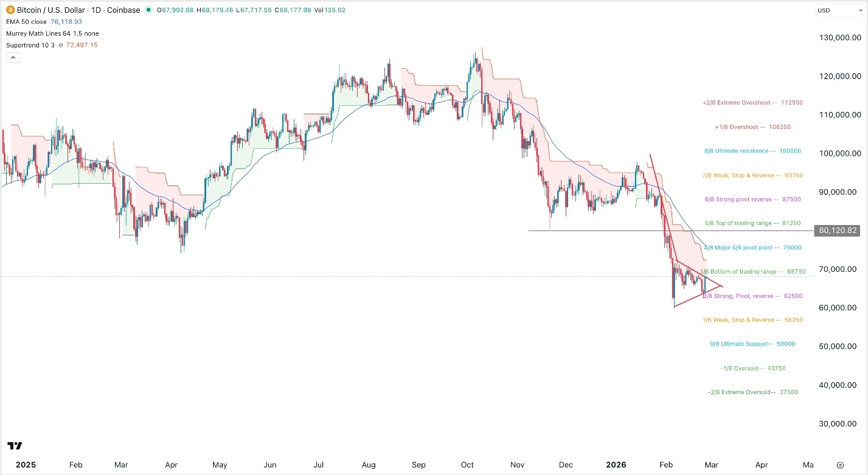The height and width of the screenshot is (475, 868).
Task: Click the 8/8 Ultimate resistance level label
Action: point(751,151)
